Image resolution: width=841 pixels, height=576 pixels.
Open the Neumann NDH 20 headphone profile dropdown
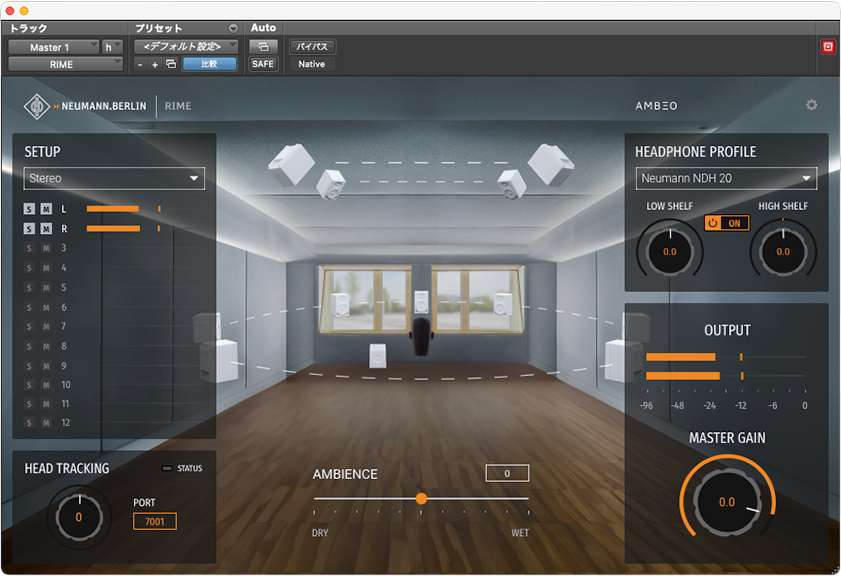(x=726, y=179)
